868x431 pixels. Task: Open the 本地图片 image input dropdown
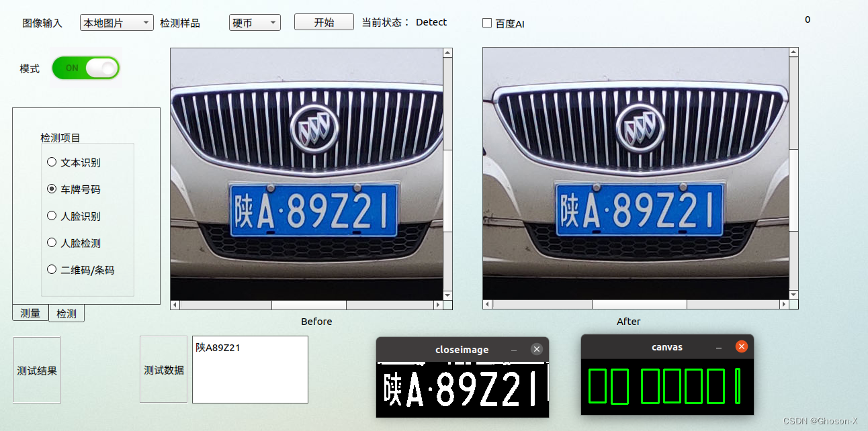(x=117, y=23)
